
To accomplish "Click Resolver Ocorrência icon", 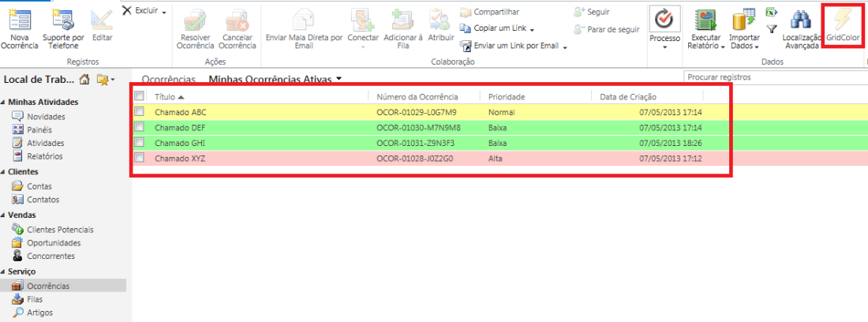I will [x=196, y=20].
